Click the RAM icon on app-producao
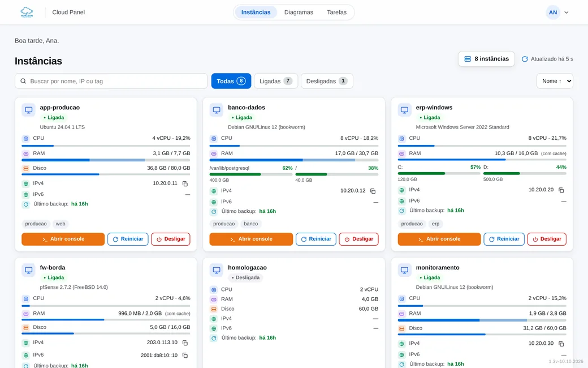 [x=25, y=153]
